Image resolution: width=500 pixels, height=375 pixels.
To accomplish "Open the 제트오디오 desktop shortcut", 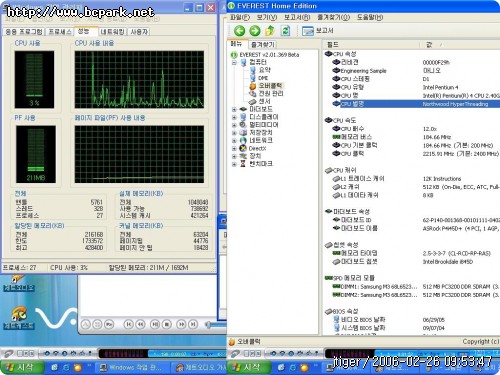I will 19,283.
